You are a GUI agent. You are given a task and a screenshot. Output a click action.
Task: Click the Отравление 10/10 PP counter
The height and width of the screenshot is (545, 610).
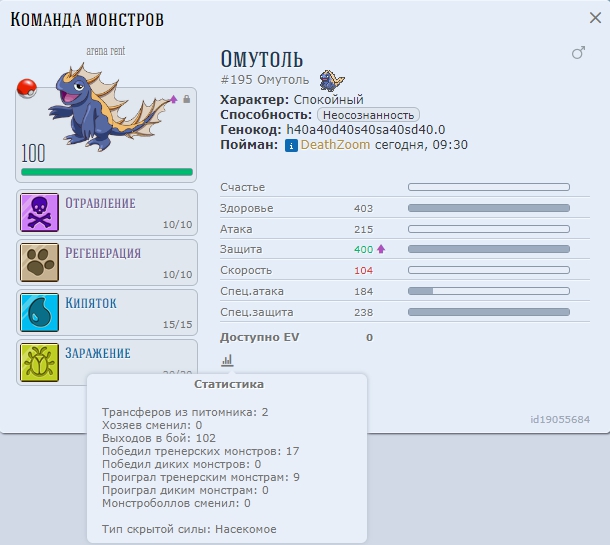(x=177, y=224)
